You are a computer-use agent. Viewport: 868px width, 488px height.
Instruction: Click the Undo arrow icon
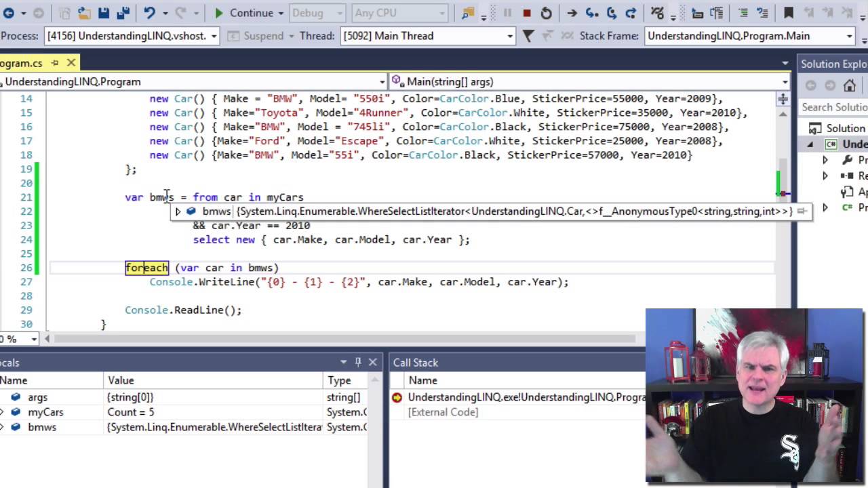click(x=149, y=13)
